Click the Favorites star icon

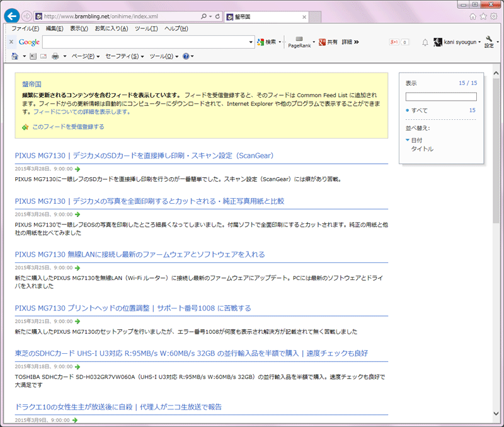point(483,16)
